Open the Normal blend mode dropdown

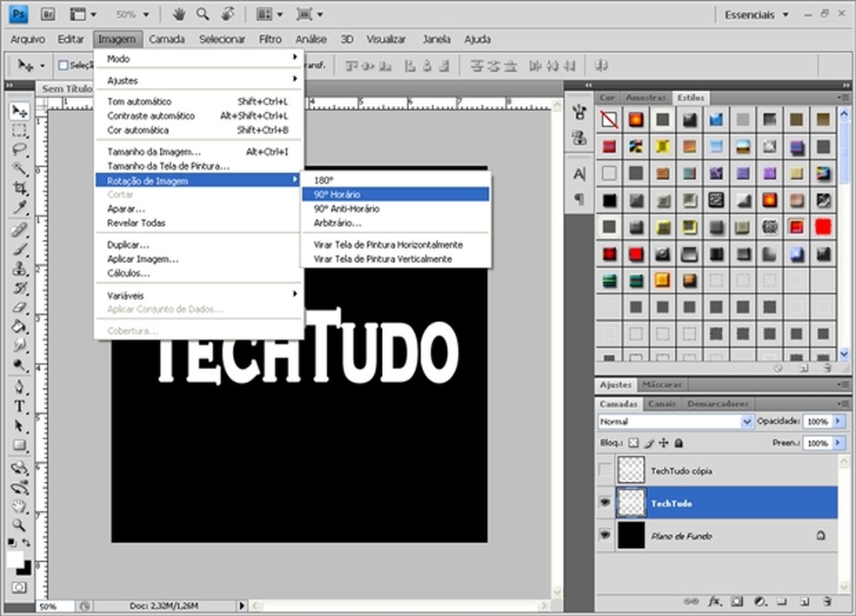pyautogui.click(x=675, y=421)
